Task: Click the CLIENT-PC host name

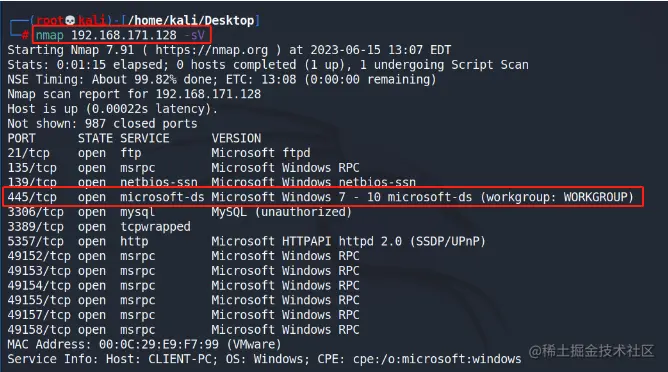Action: point(180,359)
